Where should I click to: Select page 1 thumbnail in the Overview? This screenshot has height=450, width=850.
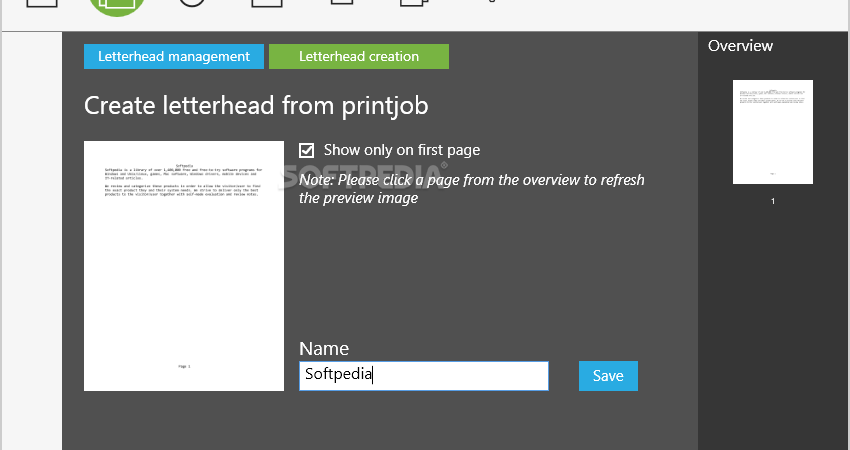pyautogui.click(x=772, y=132)
